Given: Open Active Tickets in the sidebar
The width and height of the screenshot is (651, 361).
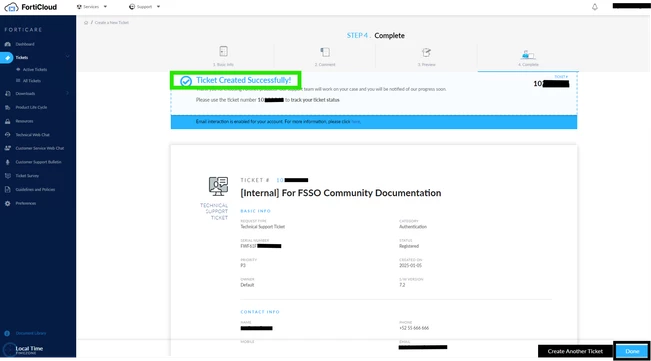Looking at the screenshot, I should (34, 70).
